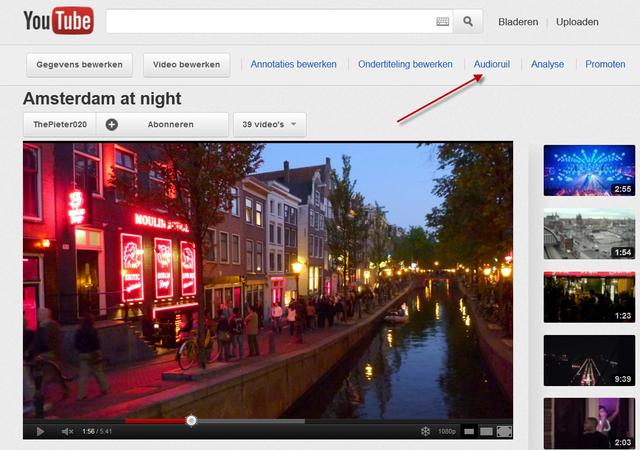Click the search magnifier button
The height and width of the screenshot is (450, 640).
[468, 21]
